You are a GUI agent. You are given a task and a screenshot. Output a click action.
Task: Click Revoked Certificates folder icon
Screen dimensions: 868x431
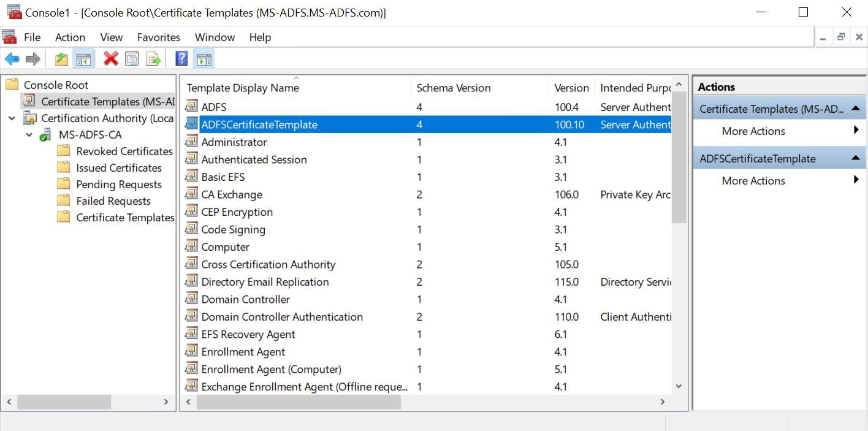tap(63, 151)
